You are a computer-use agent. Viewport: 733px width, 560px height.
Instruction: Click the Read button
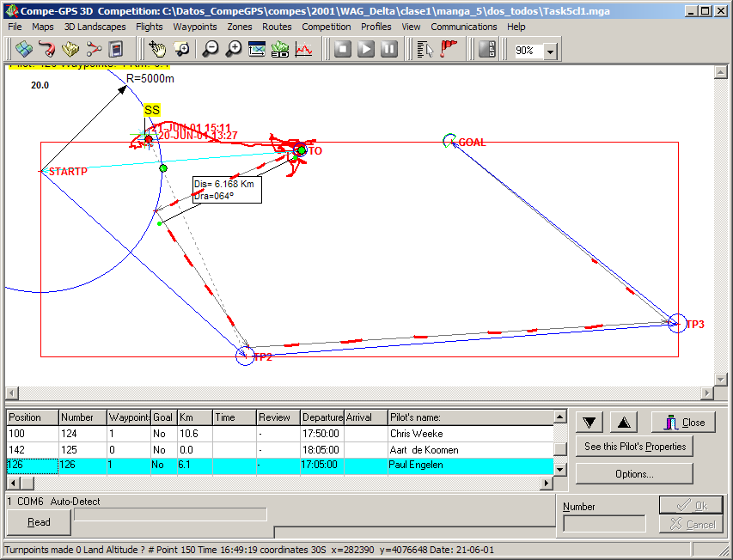[x=39, y=522]
